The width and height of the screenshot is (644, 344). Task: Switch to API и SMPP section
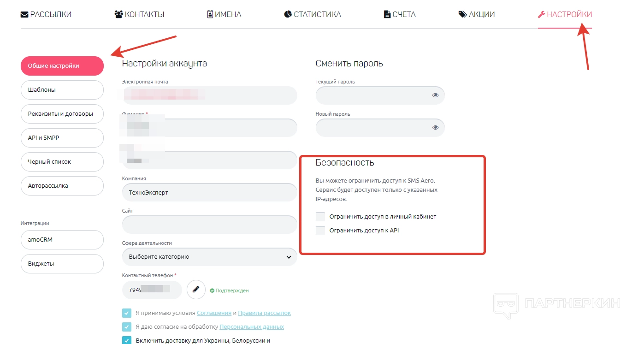tap(62, 138)
